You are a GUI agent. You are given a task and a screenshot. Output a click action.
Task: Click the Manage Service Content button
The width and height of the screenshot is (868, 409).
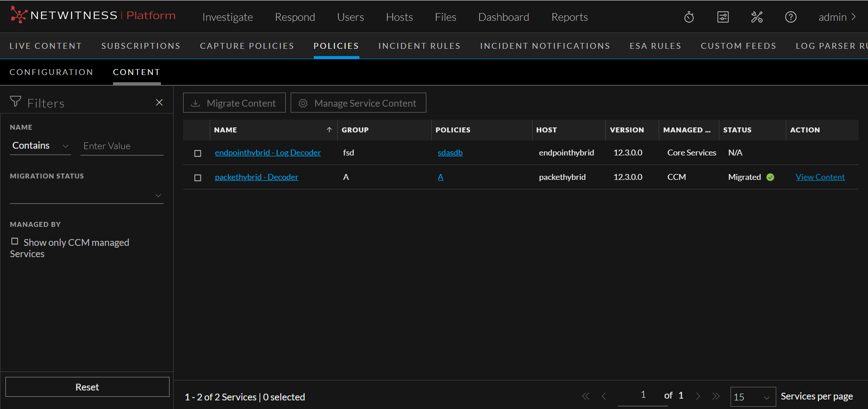358,103
